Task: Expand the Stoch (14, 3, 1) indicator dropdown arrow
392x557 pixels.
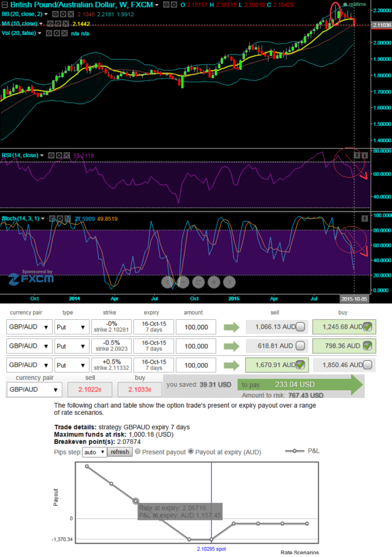Action: [x=43, y=218]
